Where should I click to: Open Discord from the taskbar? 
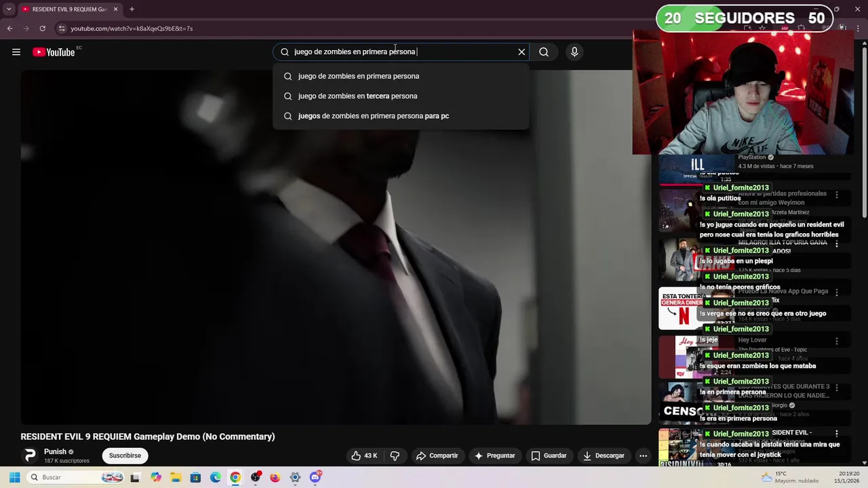[x=315, y=477]
